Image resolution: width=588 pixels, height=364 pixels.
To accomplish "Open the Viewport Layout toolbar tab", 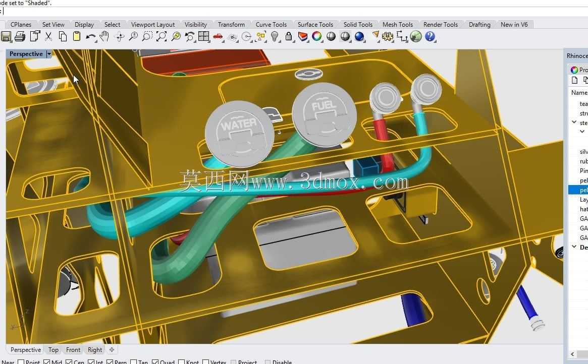I will (x=152, y=24).
